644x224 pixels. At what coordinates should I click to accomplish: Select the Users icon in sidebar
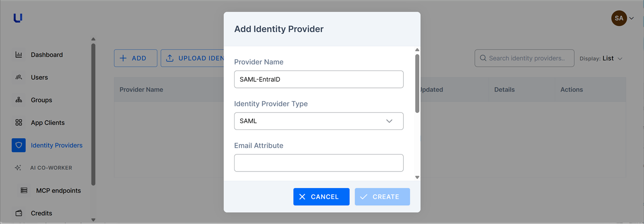[18, 77]
